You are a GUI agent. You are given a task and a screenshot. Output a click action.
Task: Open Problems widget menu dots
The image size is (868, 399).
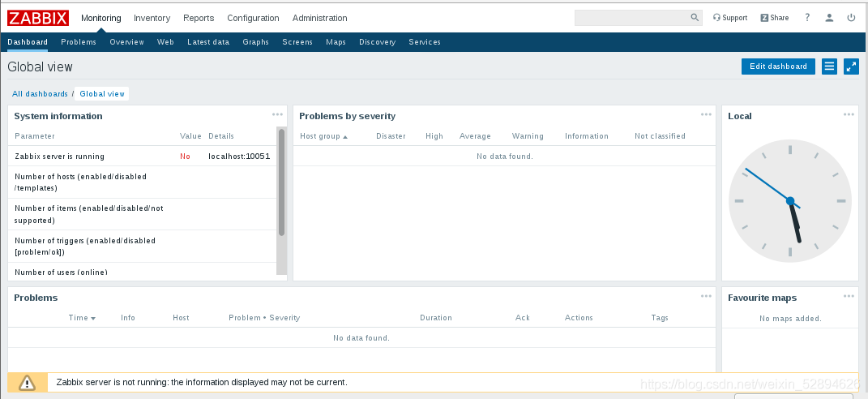pos(706,297)
